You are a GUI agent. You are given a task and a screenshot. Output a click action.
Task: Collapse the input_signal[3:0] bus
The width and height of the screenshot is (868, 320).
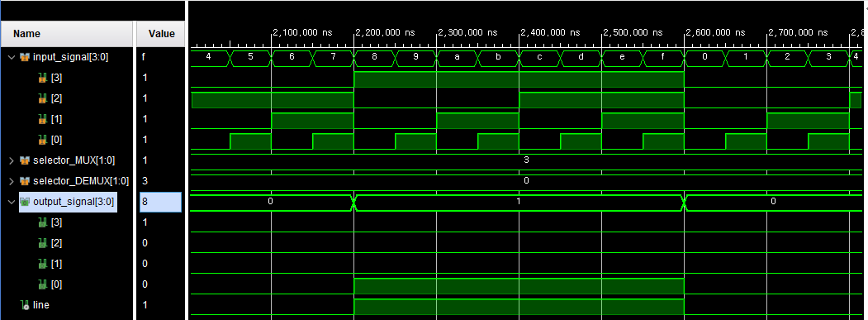click(x=12, y=57)
